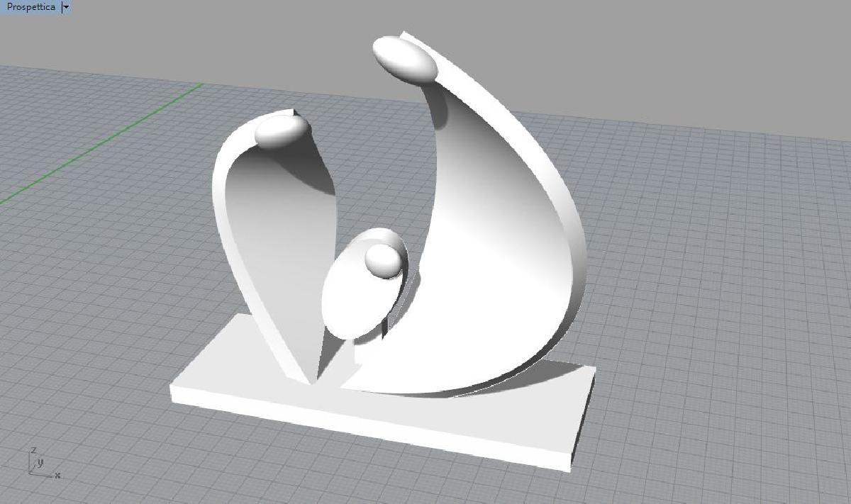851x504 pixels.
Task: Open the Prospettica viewport dropdown arrow
Action: (66, 7)
